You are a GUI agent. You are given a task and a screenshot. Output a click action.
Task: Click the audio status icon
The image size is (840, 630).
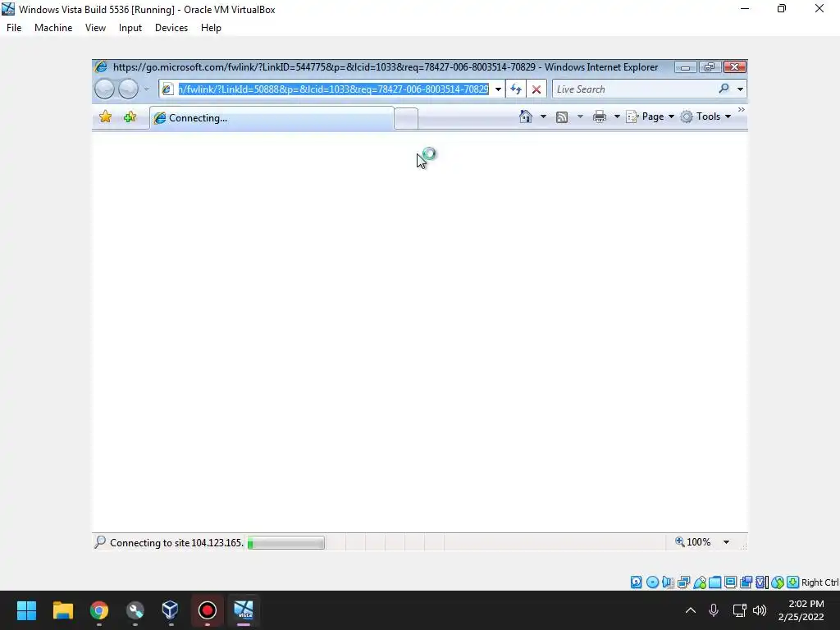coord(668,582)
